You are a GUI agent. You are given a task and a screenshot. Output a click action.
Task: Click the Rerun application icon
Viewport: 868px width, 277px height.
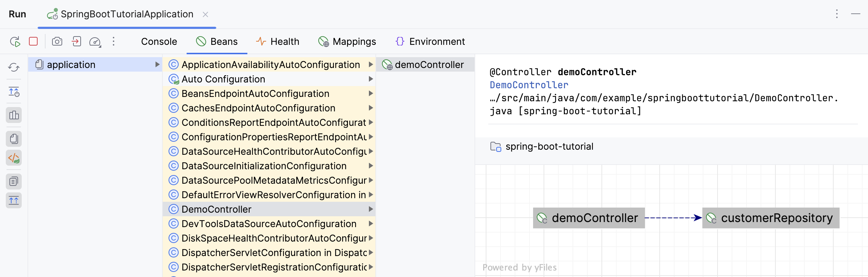coord(15,42)
